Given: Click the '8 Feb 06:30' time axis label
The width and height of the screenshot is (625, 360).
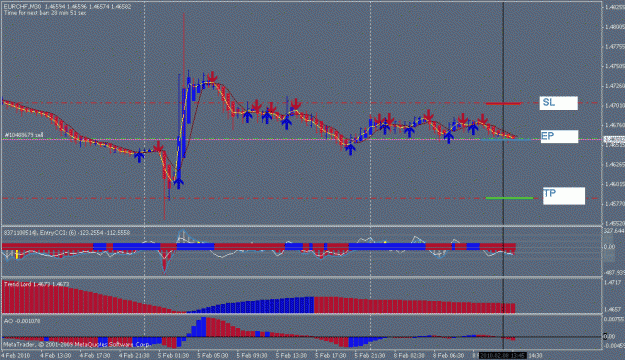Looking at the screenshot, I should coord(448,355).
